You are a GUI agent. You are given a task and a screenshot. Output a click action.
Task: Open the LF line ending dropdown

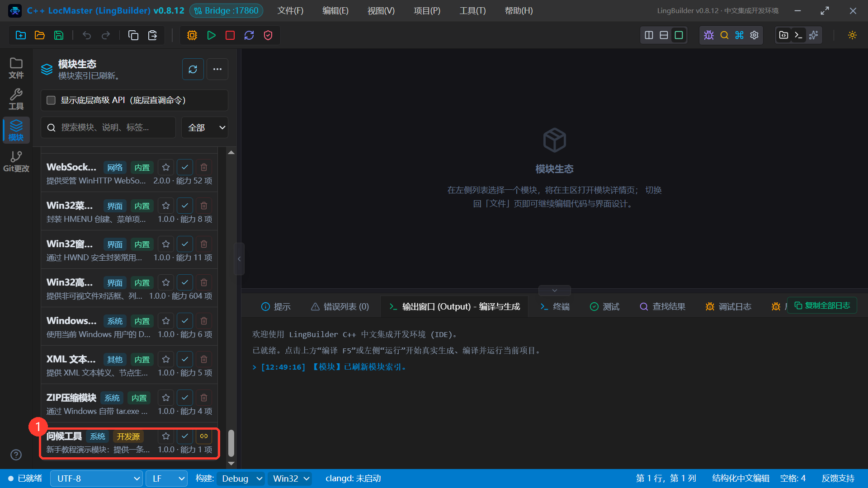point(167,479)
